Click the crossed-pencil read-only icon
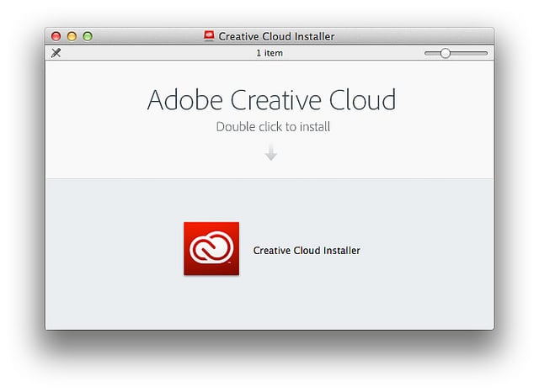The height and width of the screenshot is (392, 539). pos(56,53)
